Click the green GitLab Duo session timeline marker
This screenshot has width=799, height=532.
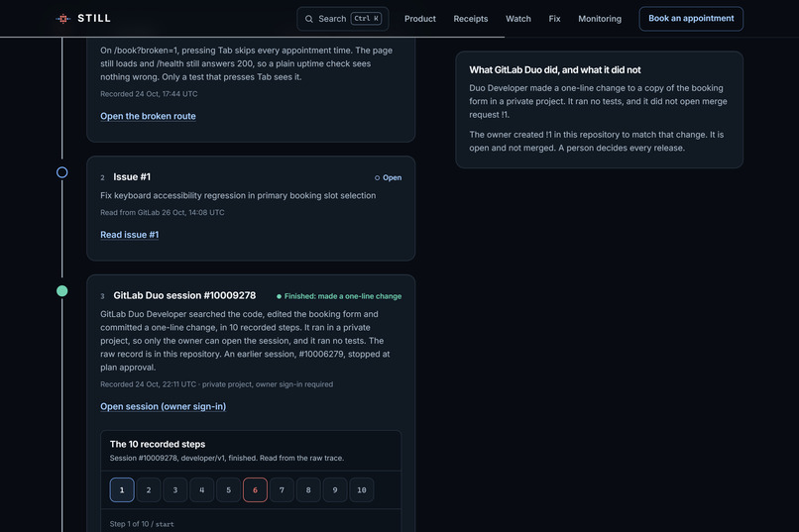pos(62,291)
